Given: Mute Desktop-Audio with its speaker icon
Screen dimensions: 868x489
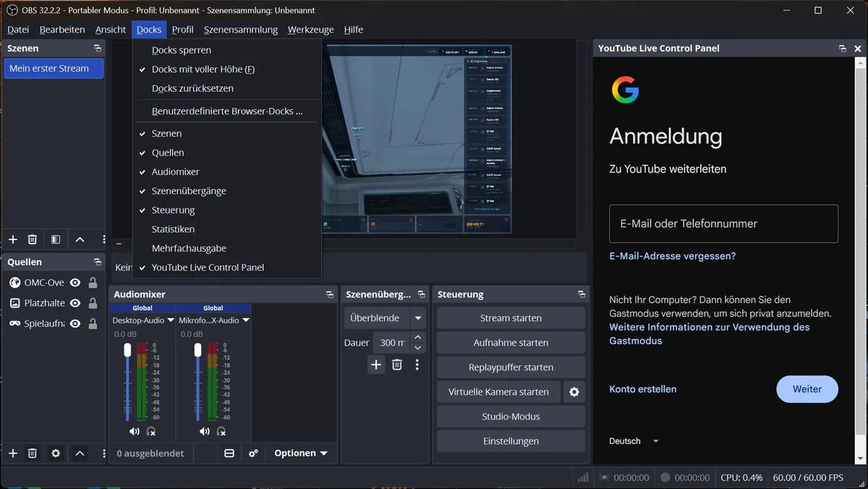Looking at the screenshot, I should pos(135,431).
